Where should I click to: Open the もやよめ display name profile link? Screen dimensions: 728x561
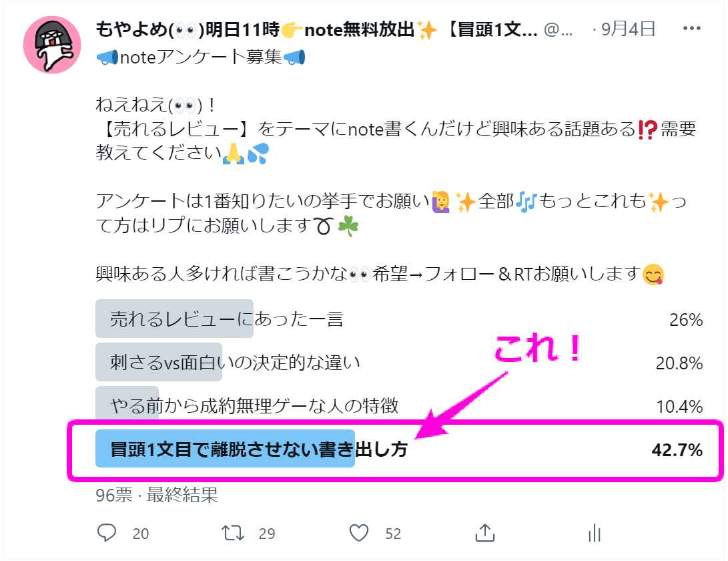click(316, 29)
